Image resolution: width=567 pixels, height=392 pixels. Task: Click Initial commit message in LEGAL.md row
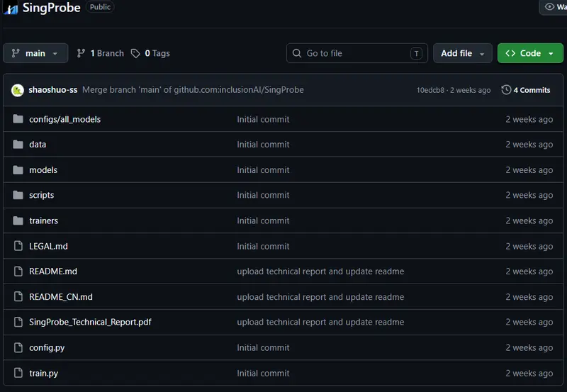tap(263, 246)
